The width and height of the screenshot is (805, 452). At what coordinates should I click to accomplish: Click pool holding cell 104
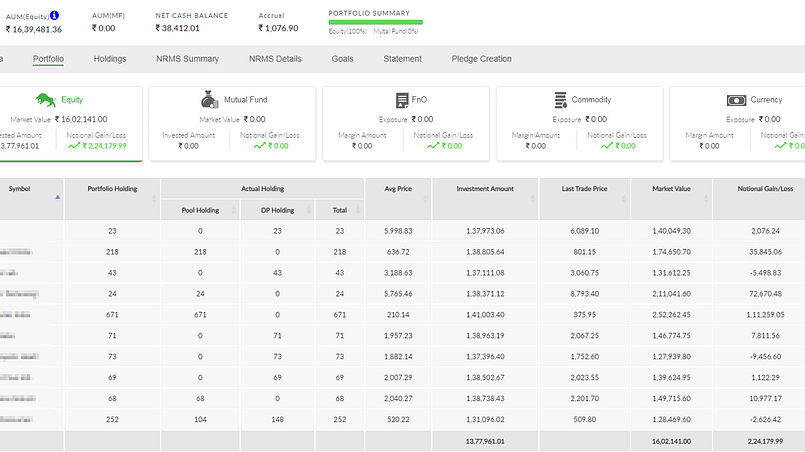click(200, 420)
